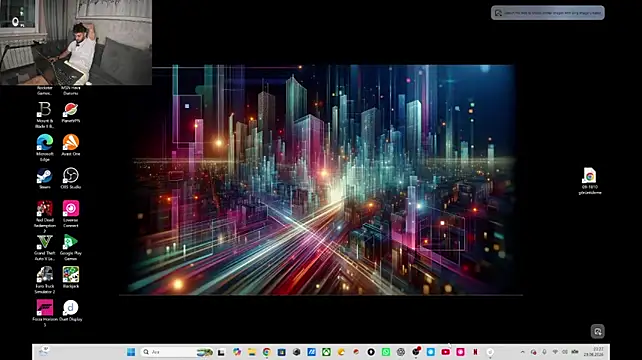Select the Microsoft Edge desktop shortcut
Screen dimensions: 642x360
[x=45, y=148]
